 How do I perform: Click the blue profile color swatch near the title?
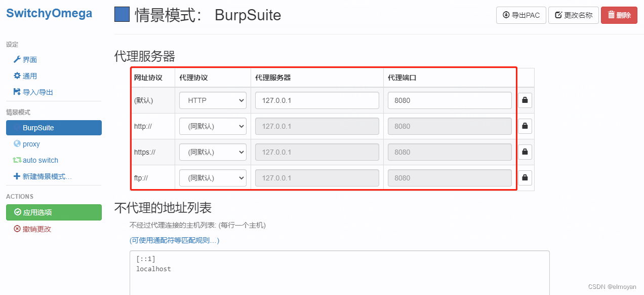tap(122, 14)
